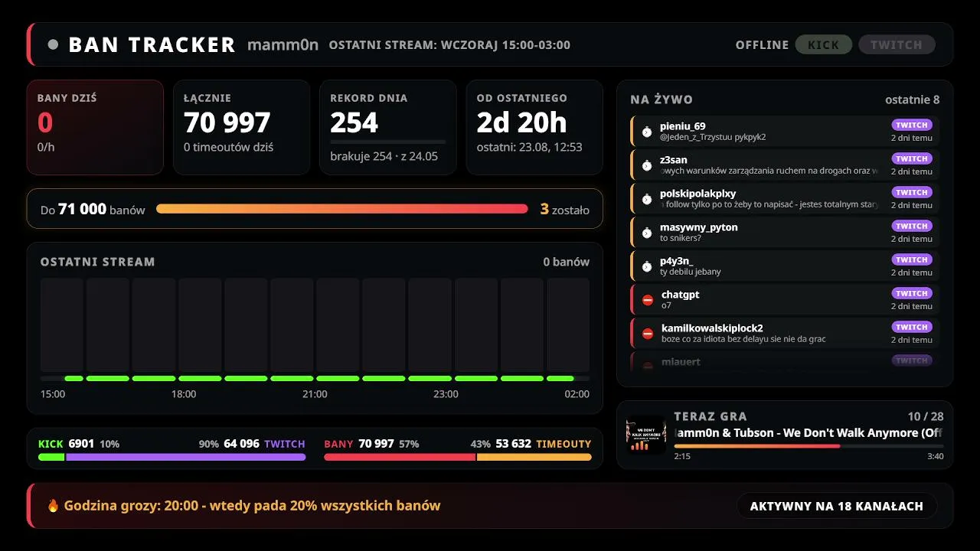Click the ostatnie 8 label
The image size is (980, 551).
pyautogui.click(x=912, y=99)
